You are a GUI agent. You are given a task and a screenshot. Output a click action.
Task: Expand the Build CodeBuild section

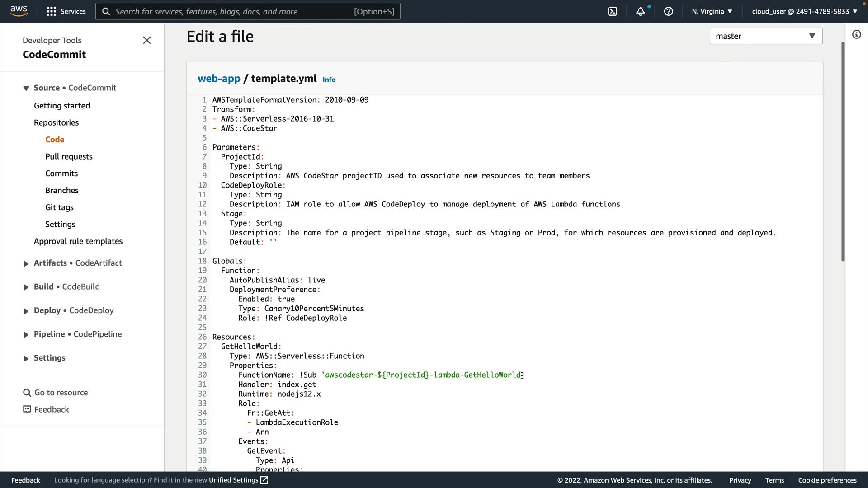click(26, 287)
